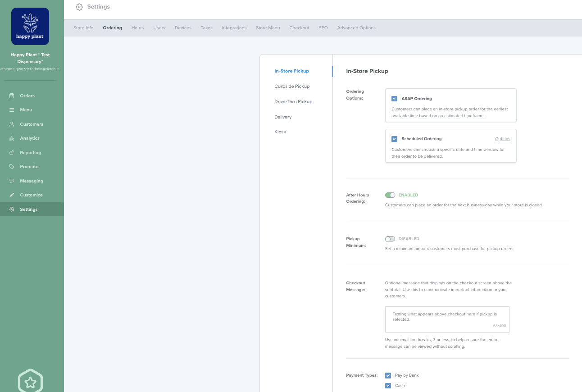The width and height of the screenshot is (582, 392).
Task: Click the Orders label in the sidebar
Action: click(27, 96)
